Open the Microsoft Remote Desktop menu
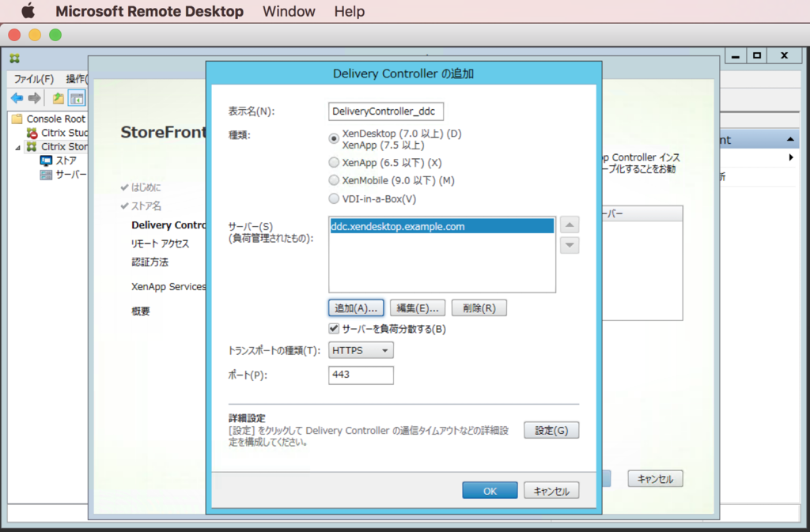Image resolution: width=810 pixels, height=532 pixels. (x=150, y=11)
